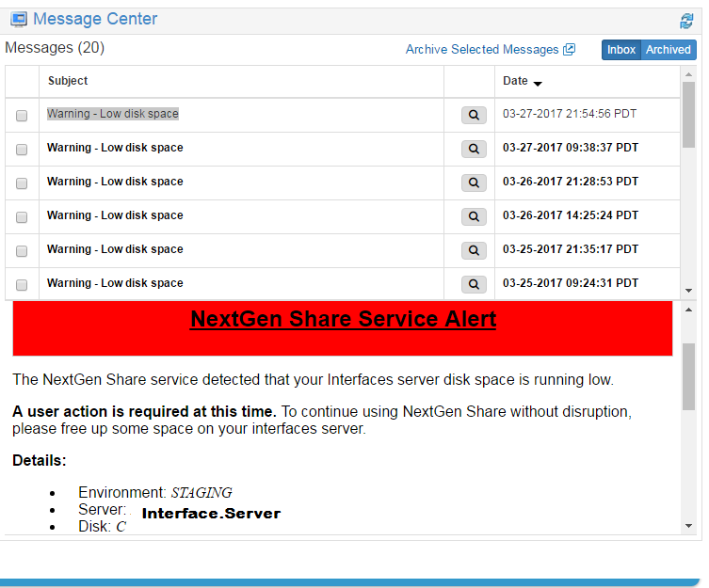
Task: Open magnifier on the 03-25-2017 09:24:31 row
Action: 474,284
